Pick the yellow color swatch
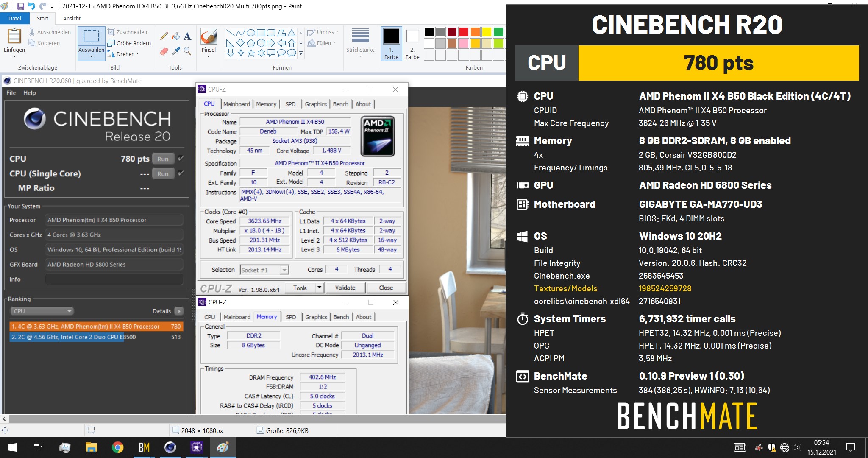This screenshot has height=458, width=868. pyautogui.click(x=487, y=32)
